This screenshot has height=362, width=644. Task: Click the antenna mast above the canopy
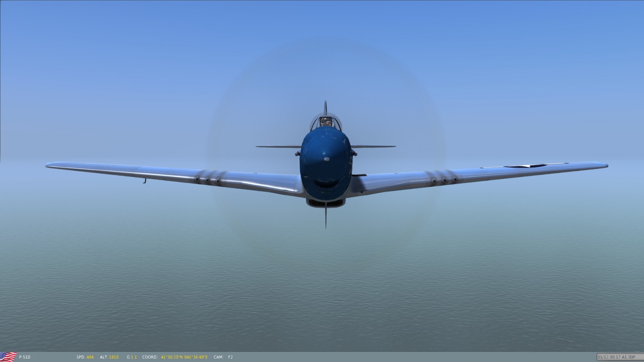325,107
